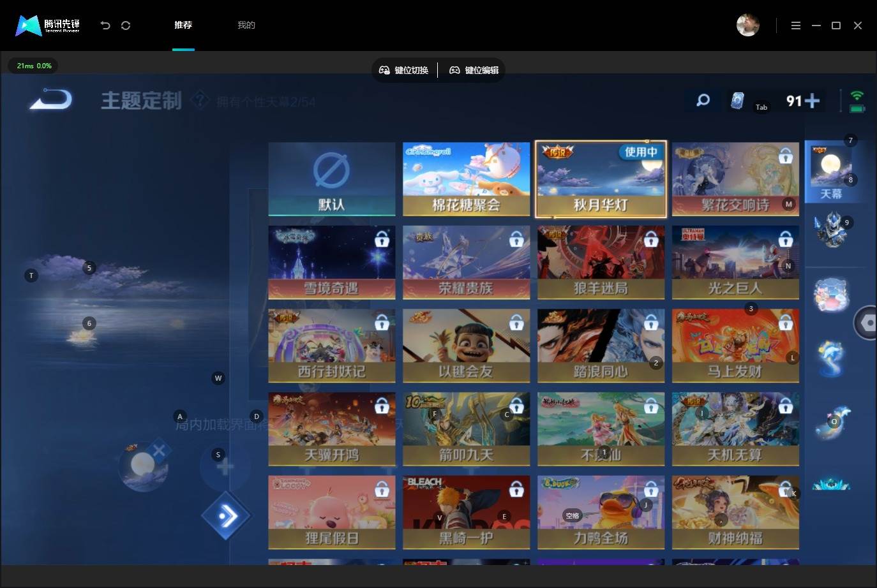Select the 力鸭全场 theme card

tap(601, 512)
